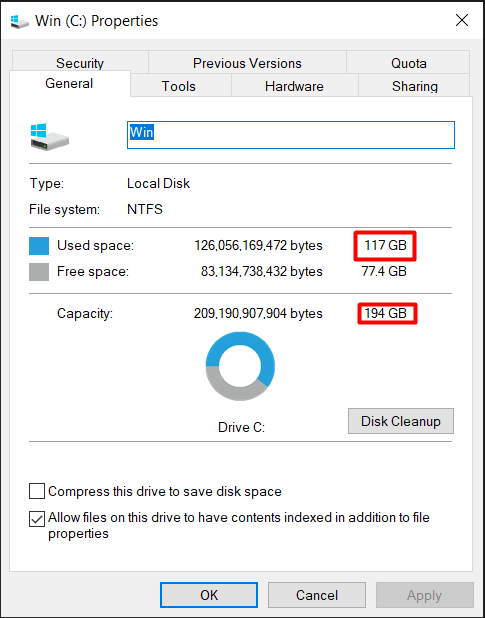Enable Compress this drive checkbox

37,492
